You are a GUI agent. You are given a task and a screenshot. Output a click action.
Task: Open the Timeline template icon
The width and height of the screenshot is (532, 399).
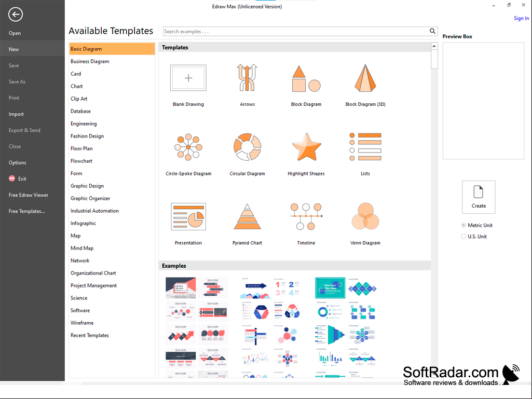coord(306,216)
